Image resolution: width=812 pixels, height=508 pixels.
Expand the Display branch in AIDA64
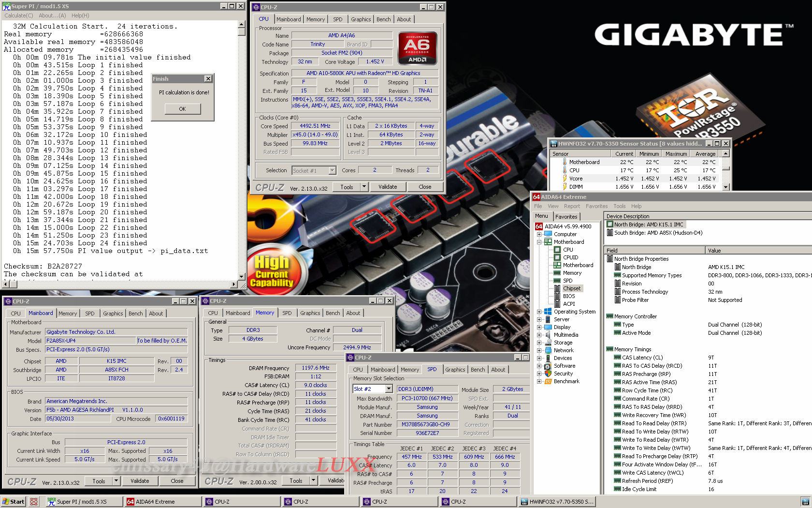coord(539,327)
